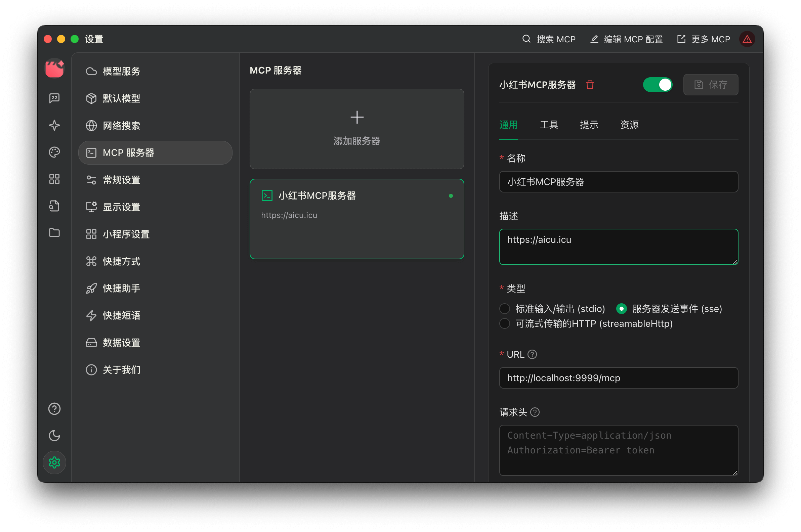
Task: Click 添加服务器 to add a server
Action: tap(357, 129)
